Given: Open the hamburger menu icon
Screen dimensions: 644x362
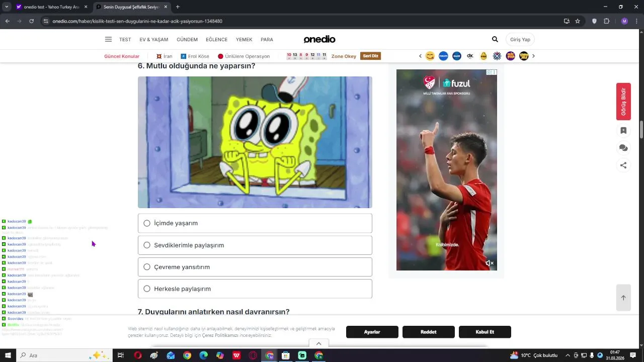Looking at the screenshot, I should 108,39.
